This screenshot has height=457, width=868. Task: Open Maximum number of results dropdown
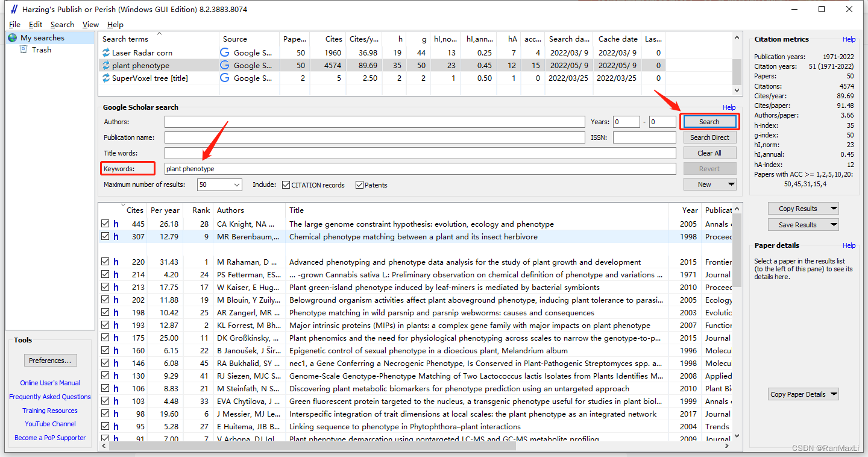[x=236, y=185]
